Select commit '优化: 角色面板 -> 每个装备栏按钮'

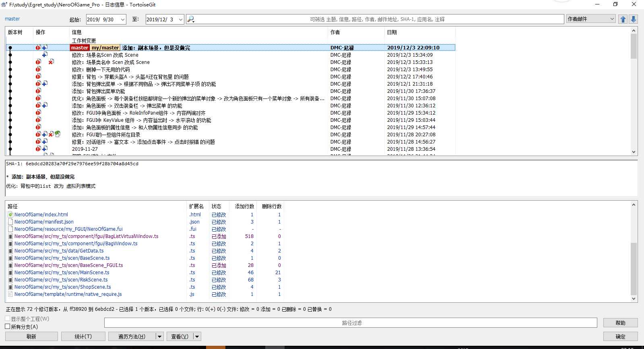click(x=230, y=99)
